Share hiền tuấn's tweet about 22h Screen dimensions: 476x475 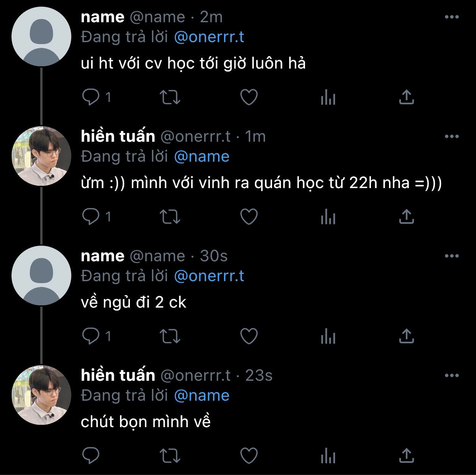point(406,217)
